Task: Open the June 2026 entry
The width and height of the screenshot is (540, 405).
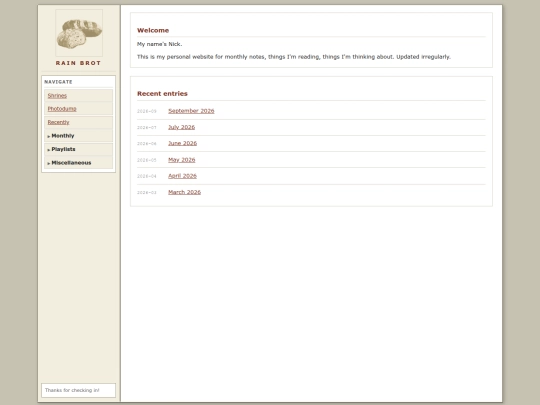Action: tap(183, 143)
